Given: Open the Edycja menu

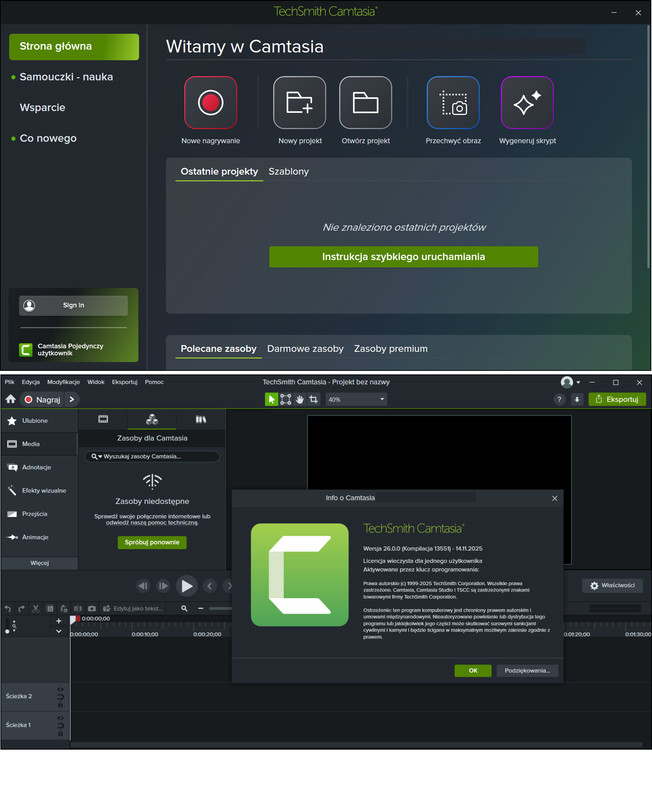Looking at the screenshot, I should [31, 382].
